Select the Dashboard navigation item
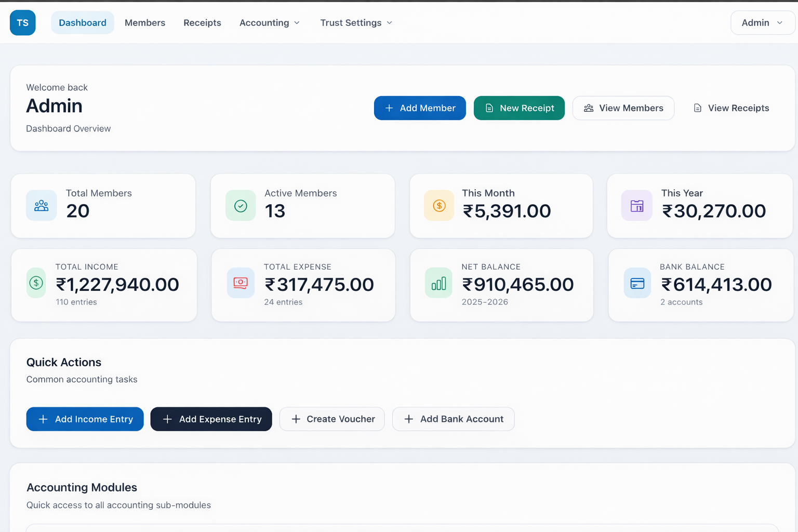798x532 pixels. pyautogui.click(x=82, y=23)
